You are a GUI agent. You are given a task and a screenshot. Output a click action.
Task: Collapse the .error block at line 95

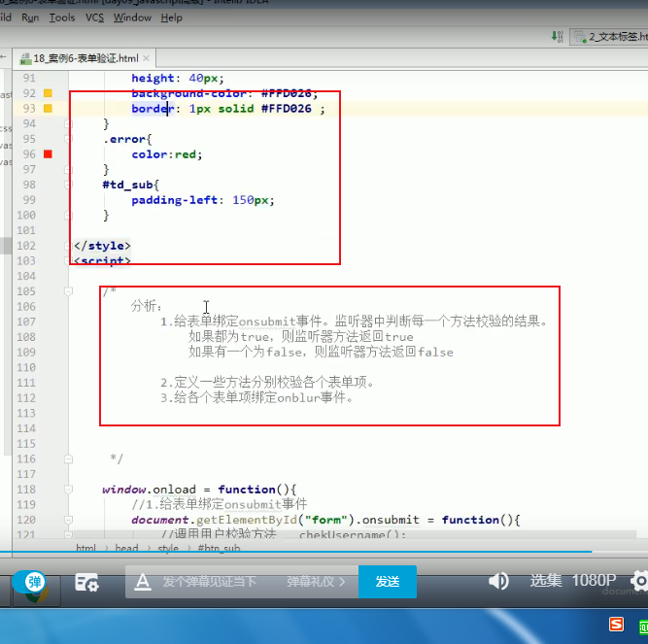point(68,139)
